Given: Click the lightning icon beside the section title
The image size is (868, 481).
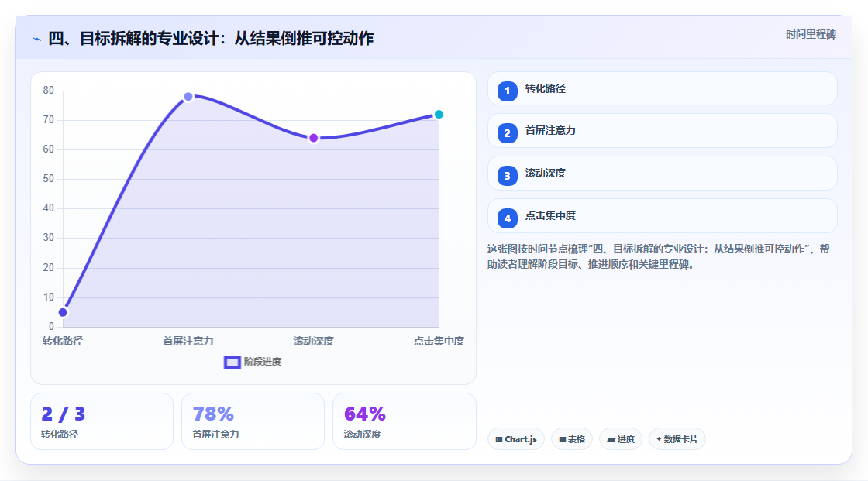Looking at the screenshot, I should tap(37, 39).
